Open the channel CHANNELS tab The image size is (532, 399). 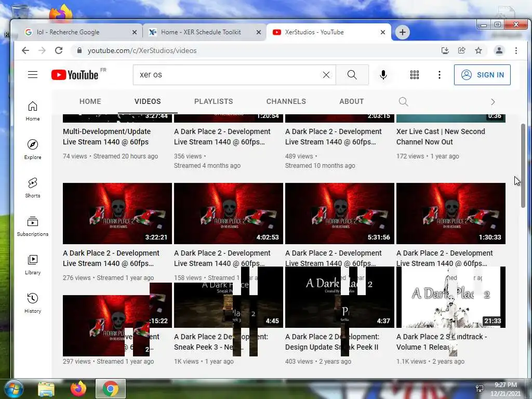click(x=286, y=101)
